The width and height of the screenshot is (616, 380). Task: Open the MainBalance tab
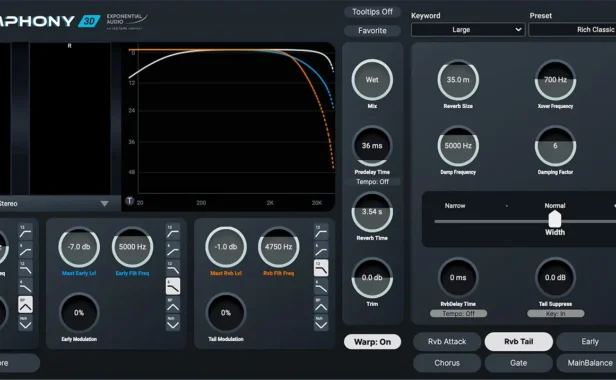587,363
